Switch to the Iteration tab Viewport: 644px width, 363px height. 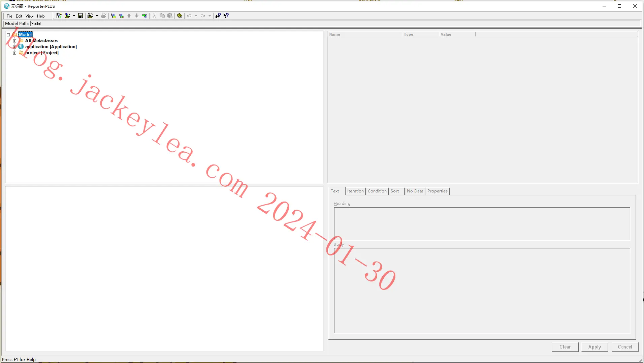(x=355, y=191)
